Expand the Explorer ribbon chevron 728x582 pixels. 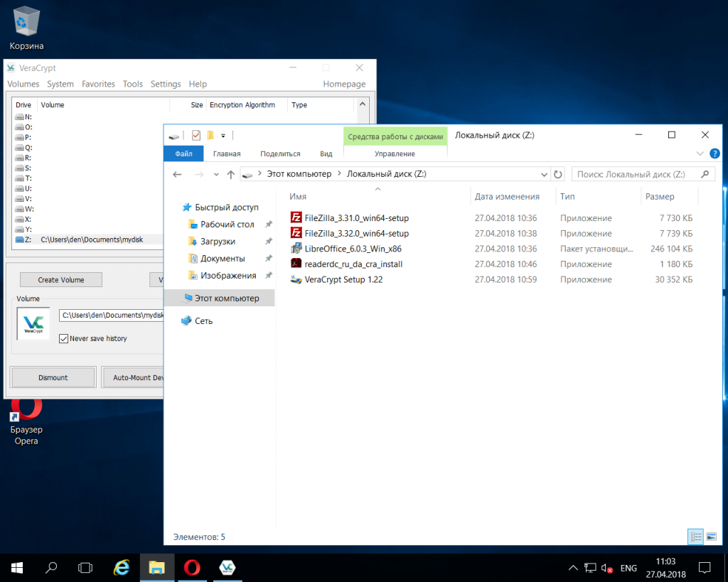pyautogui.click(x=700, y=153)
